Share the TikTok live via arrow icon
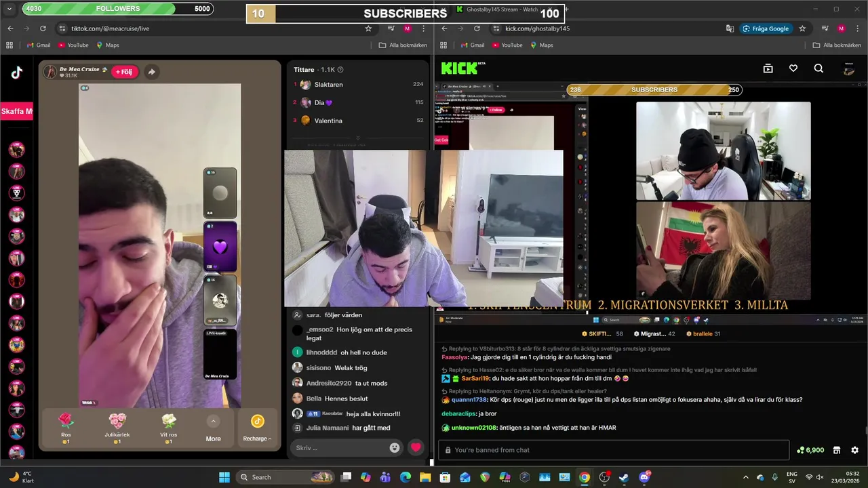Viewport: 868px width, 488px height. [x=151, y=72]
